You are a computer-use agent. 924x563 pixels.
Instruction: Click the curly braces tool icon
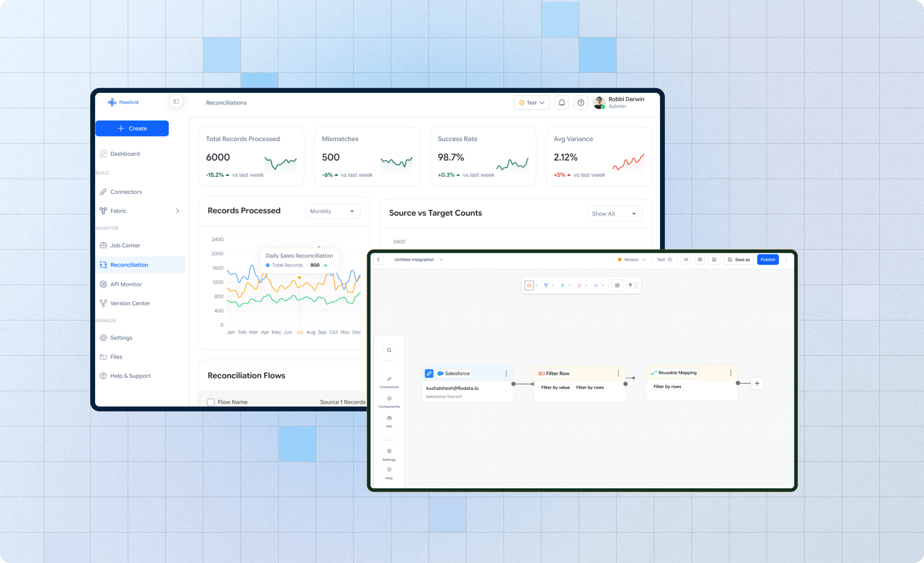[529, 285]
